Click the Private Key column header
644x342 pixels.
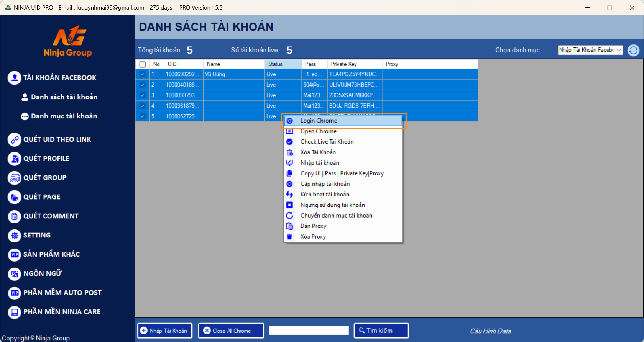coord(355,64)
